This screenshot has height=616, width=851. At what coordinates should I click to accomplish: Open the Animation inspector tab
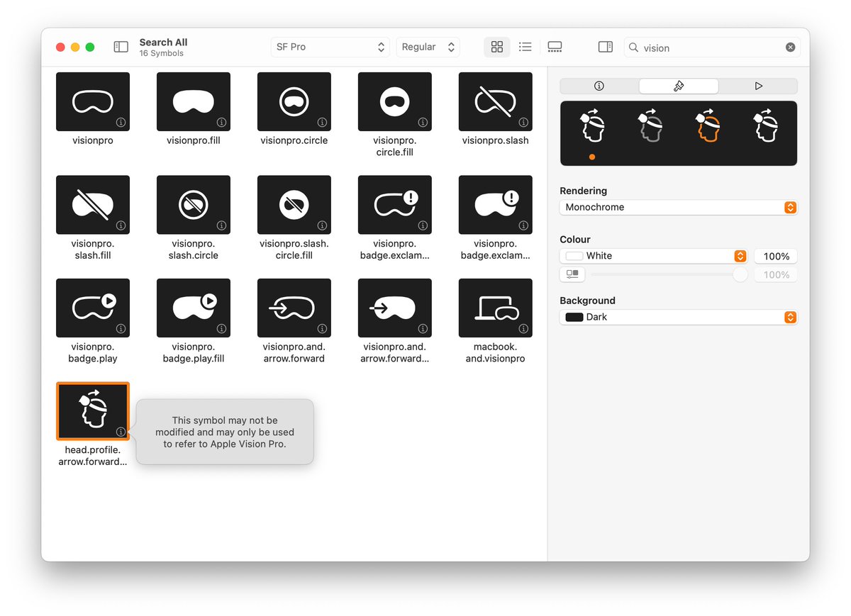758,86
